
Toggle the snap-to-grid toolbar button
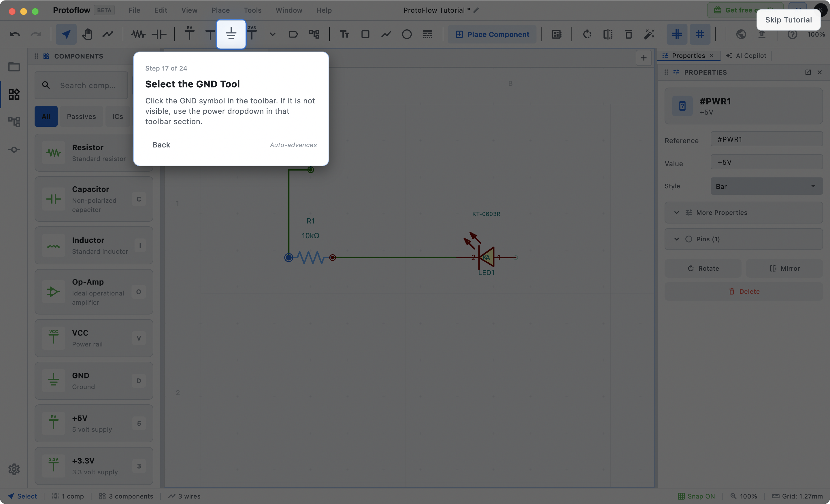click(x=677, y=34)
